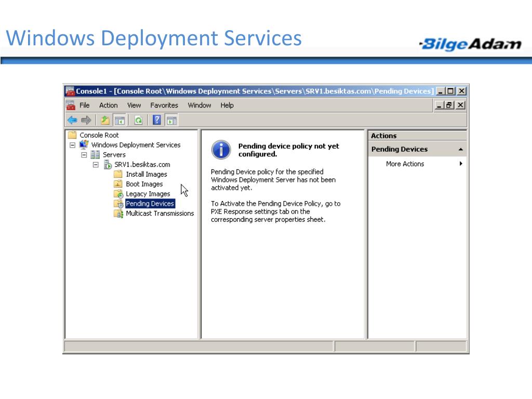Select Multicast Transmissions in the tree
Screen dimensions: 532x399
[160, 214]
